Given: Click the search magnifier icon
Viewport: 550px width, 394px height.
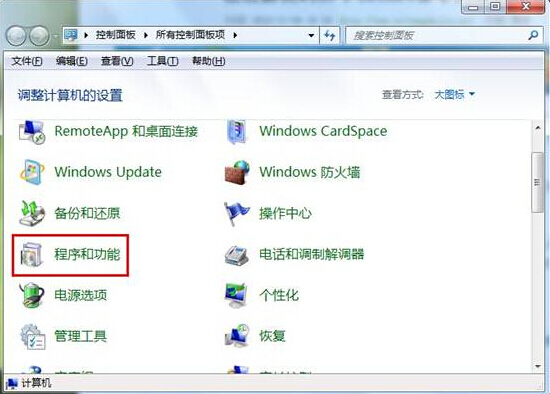Looking at the screenshot, I should 533,35.
